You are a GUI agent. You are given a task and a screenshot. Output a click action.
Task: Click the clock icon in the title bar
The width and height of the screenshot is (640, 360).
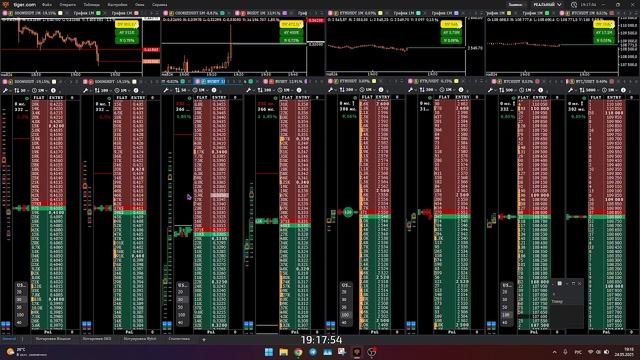click(x=574, y=4)
